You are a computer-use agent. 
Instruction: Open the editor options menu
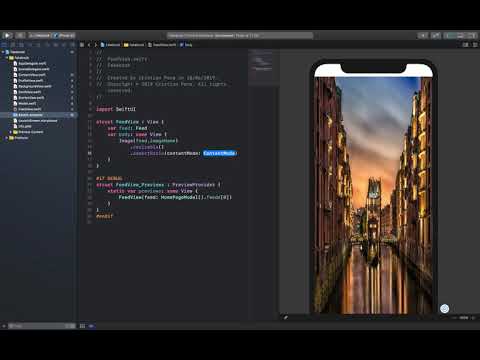[x=465, y=45]
